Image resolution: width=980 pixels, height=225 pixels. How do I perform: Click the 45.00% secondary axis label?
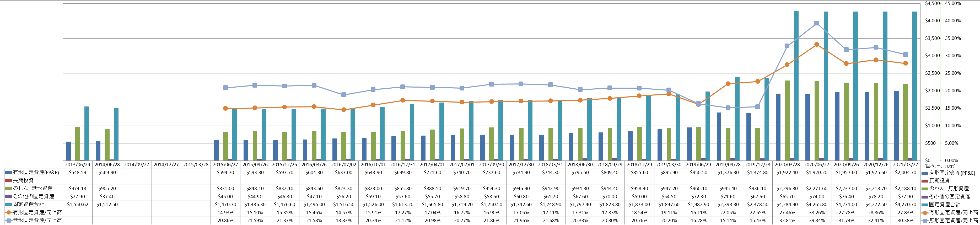pos(953,3)
